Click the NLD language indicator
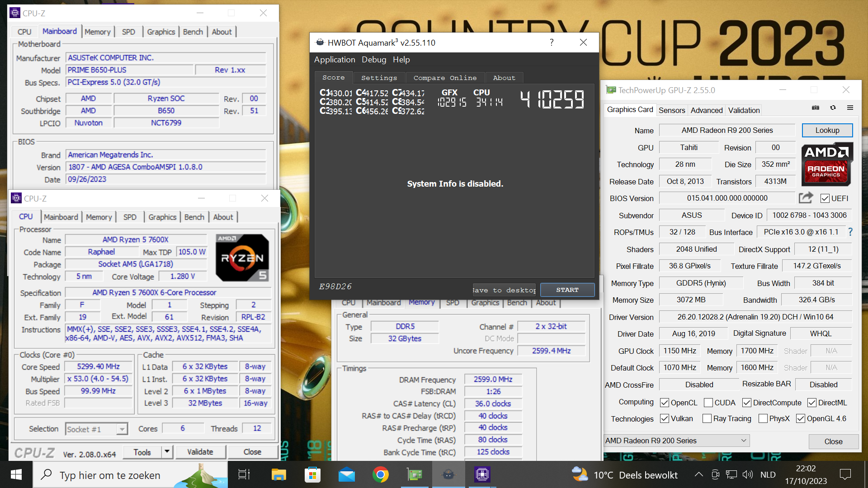The image size is (868, 488). coord(768,474)
